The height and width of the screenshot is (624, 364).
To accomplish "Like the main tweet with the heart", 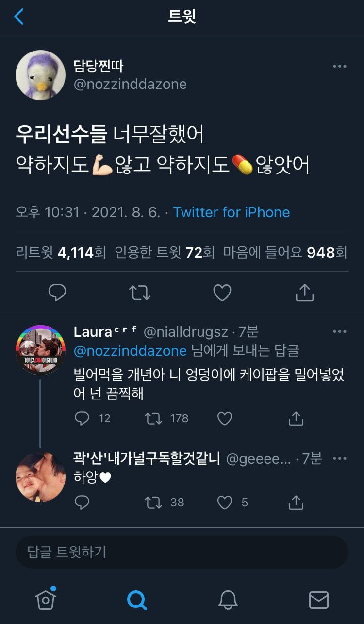I will click(222, 293).
